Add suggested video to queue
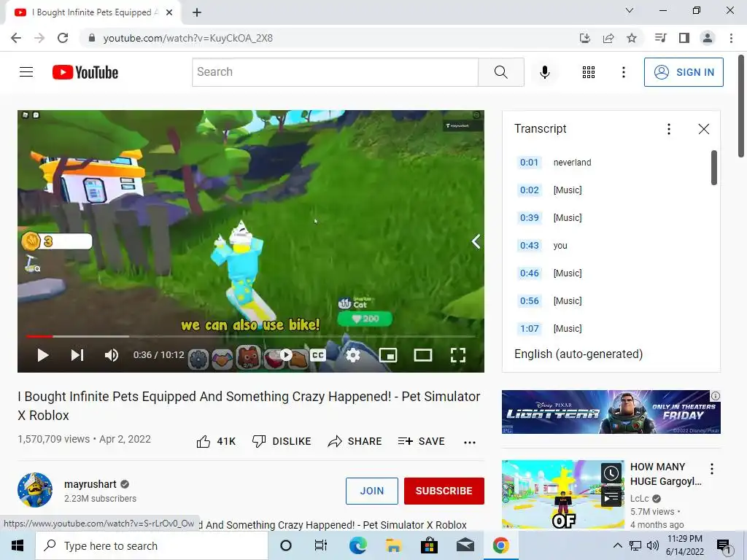The height and width of the screenshot is (560, 747). pos(611,497)
